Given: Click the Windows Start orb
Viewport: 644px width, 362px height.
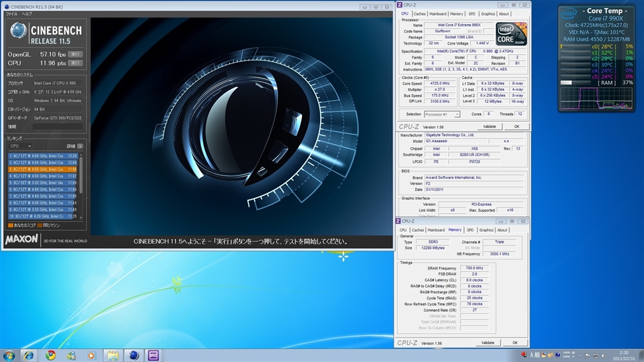Looking at the screenshot, I should [10, 354].
